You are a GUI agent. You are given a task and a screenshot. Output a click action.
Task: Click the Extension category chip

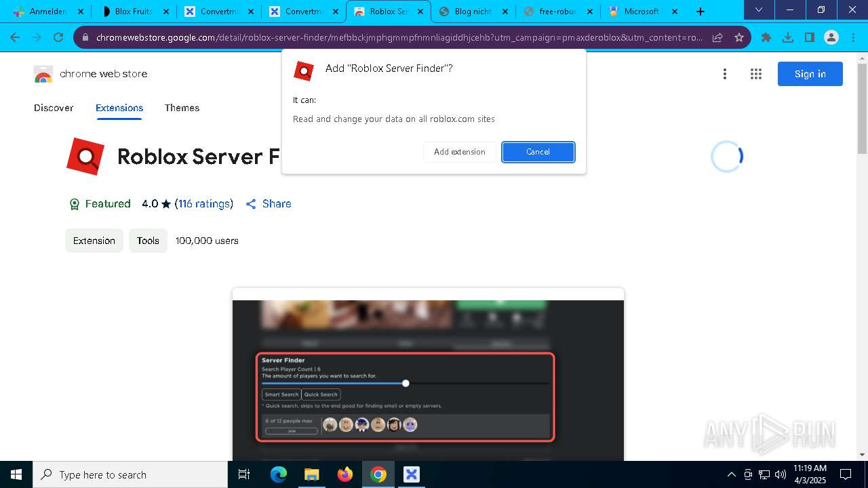point(94,241)
